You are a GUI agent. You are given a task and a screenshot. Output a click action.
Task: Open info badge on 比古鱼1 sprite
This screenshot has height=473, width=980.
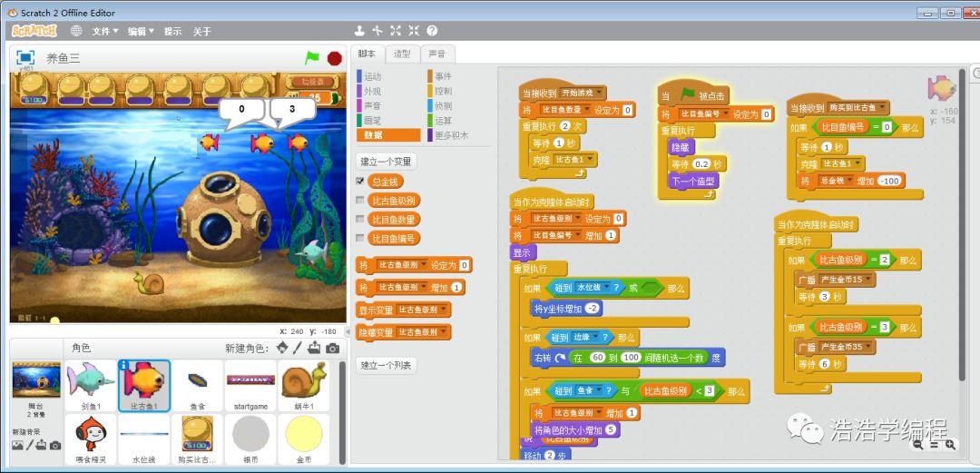(x=123, y=365)
